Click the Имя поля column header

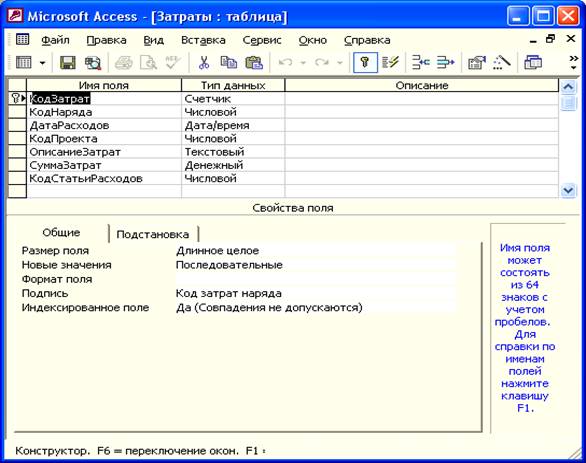coord(104,85)
